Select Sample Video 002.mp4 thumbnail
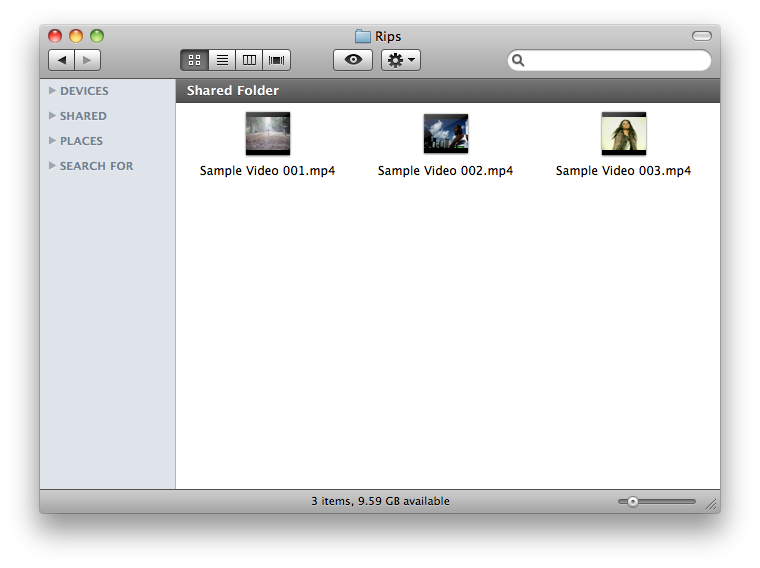This screenshot has height=568, width=760. (445, 133)
